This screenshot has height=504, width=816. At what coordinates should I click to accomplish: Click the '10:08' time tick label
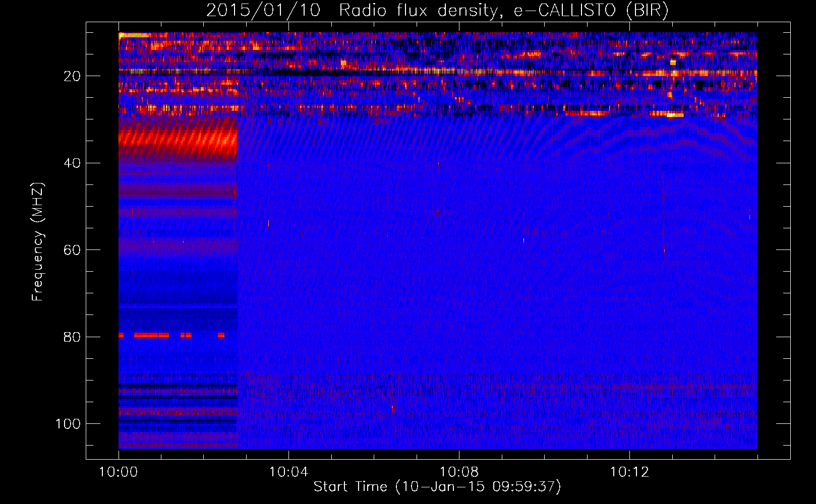459,472
